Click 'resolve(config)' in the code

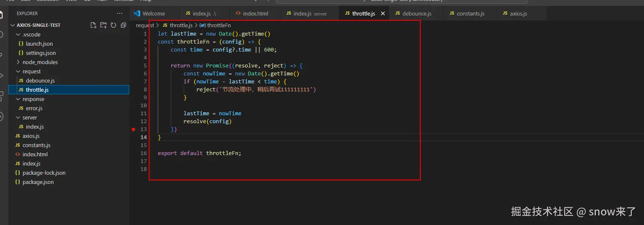pyautogui.click(x=208, y=122)
